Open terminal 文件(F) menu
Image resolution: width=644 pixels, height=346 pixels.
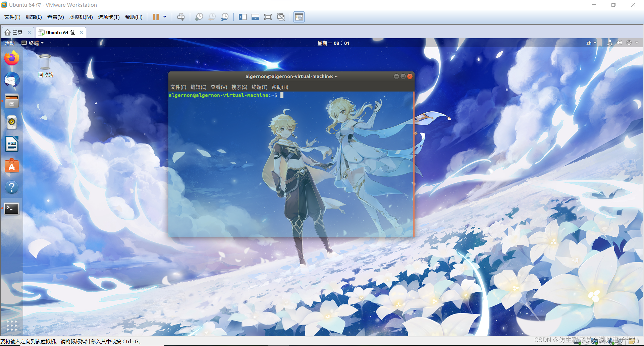coord(178,87)
